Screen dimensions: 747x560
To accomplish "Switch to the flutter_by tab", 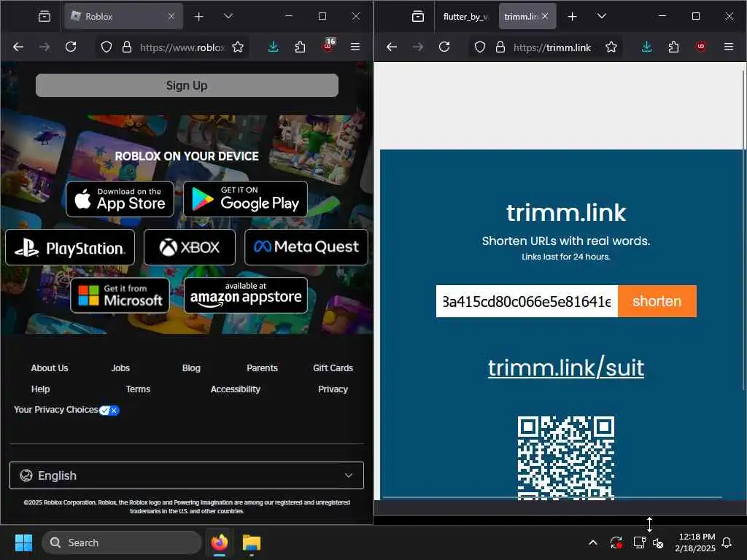I will [465, 17].
